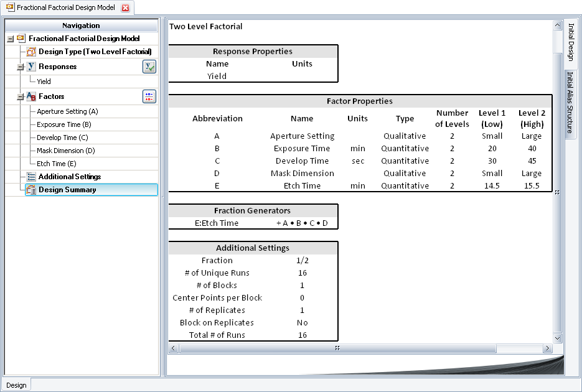Click the Design Summary icon
The image size is (582, 392).
[x=32, y=190]
